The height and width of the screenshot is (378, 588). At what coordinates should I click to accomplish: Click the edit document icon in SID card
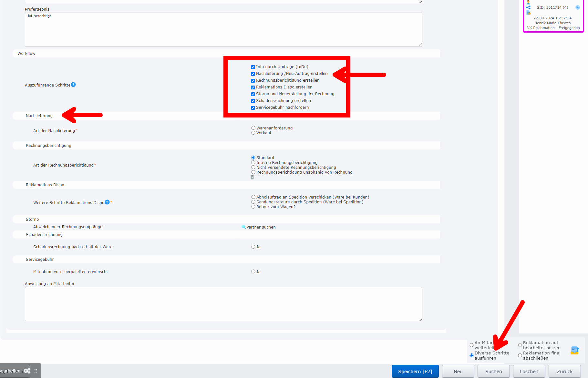click(x=528, y=13)
